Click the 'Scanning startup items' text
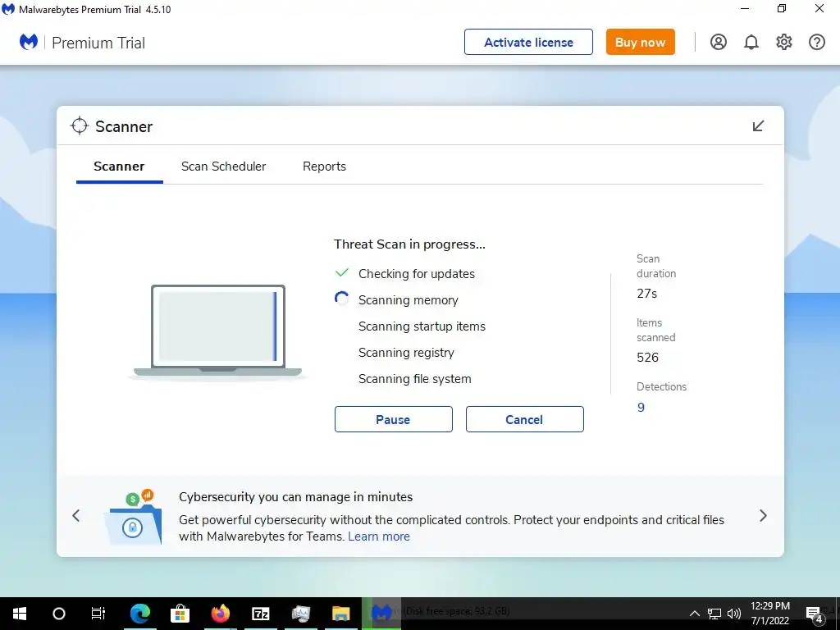The image size is (840, 630). [422, 326]
